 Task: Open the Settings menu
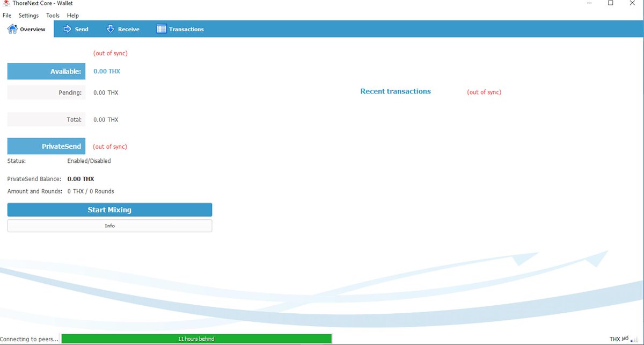click(28, 16)
